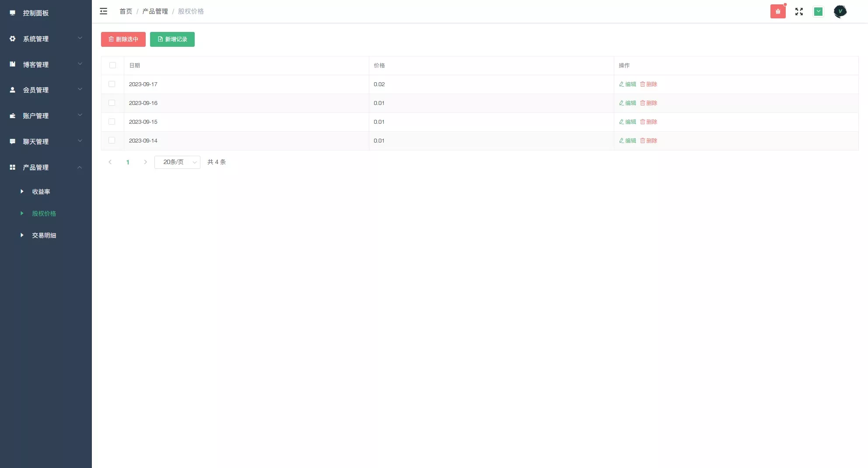Tick the checkbox for 2023-09-17 row

coord(112,84)
